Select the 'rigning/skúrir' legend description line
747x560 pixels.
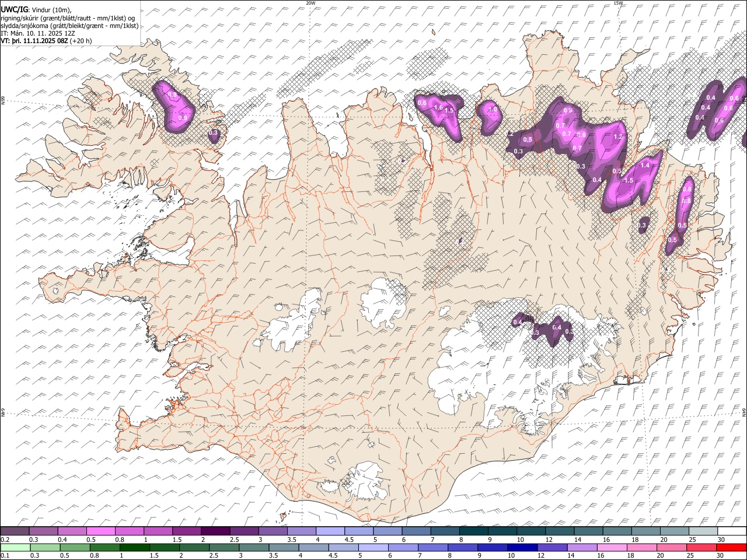(67, 17)
